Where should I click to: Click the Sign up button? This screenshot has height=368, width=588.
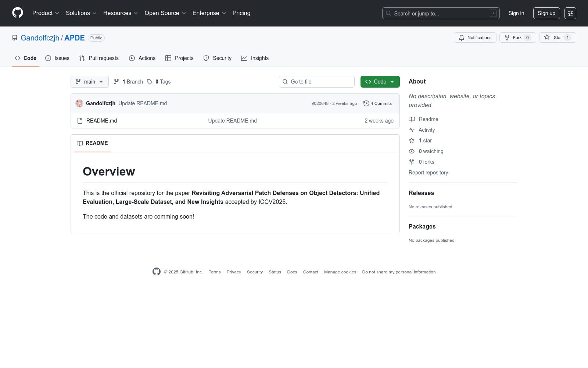tap(546, 13)
